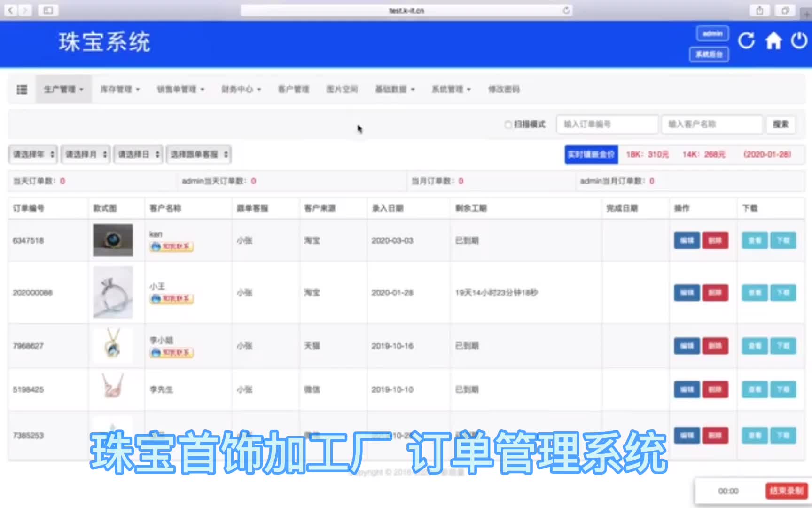Click 编辑 for order 7385253
The height and width of the screenshot is (508, 812).
pos(687,435)
